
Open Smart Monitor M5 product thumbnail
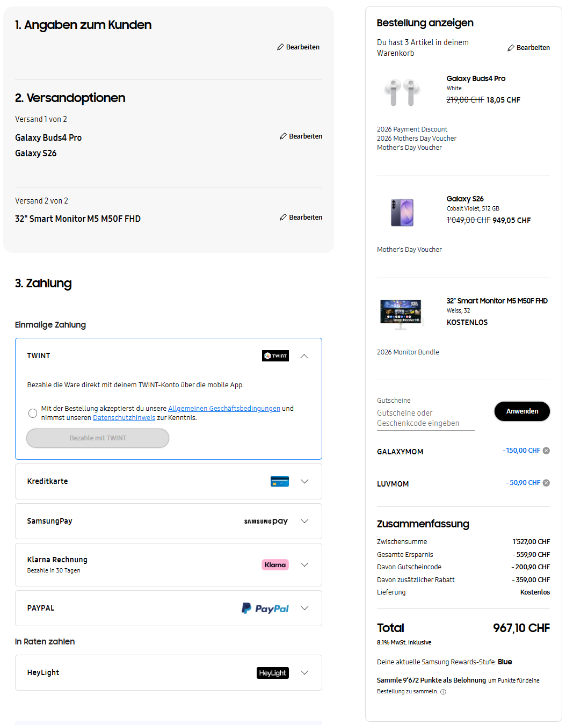[402, 314]
